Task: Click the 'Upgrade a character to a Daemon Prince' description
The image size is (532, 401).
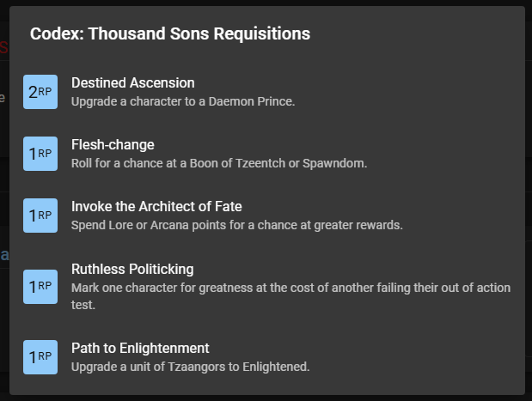Action: tap(183, 101)
